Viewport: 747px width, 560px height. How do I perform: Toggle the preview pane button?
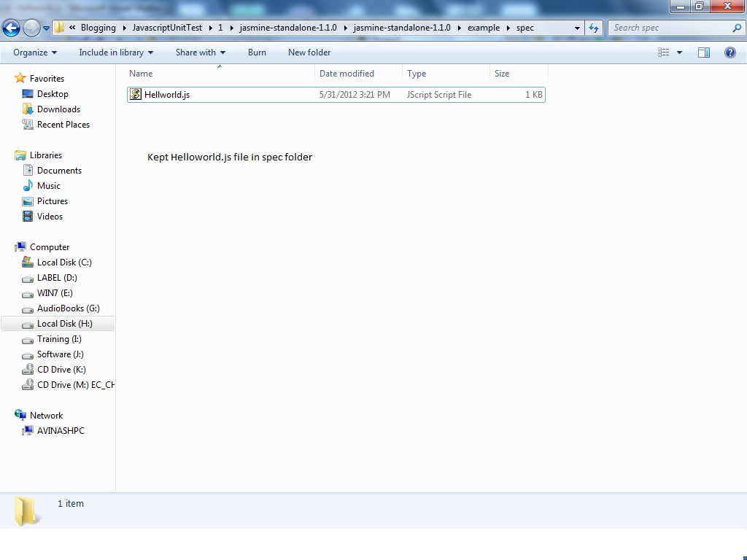pos(704,52)
